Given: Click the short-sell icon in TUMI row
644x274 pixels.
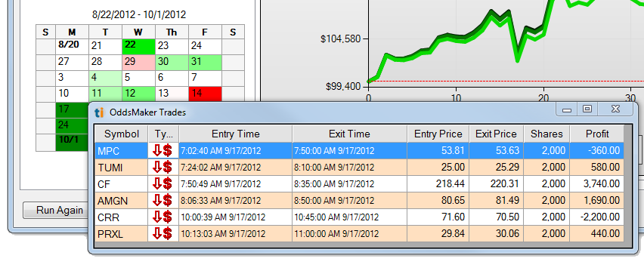Looking at the screenshot, I should click(x=163, y=167).
